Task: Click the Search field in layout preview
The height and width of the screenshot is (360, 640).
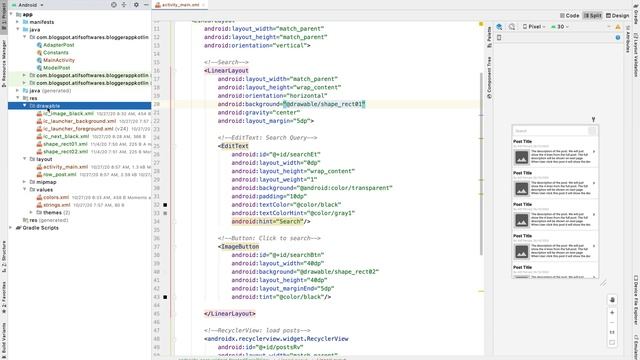Action: coord(550,131)
